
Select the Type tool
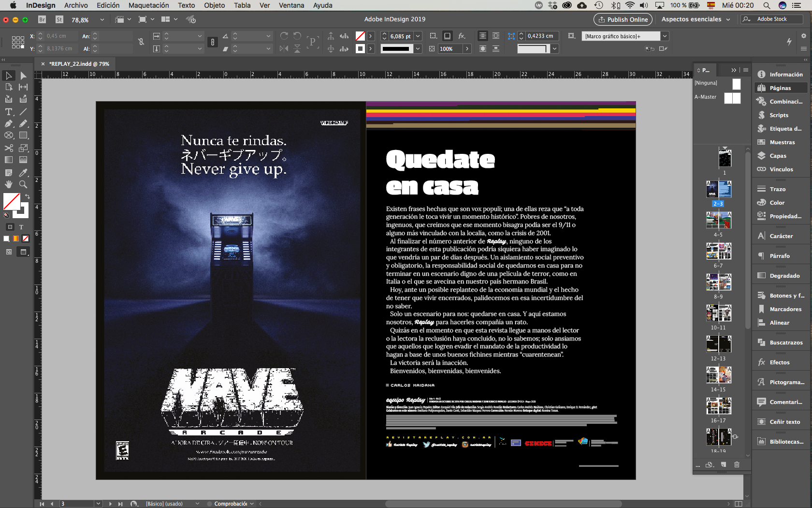tap(9, 112)
